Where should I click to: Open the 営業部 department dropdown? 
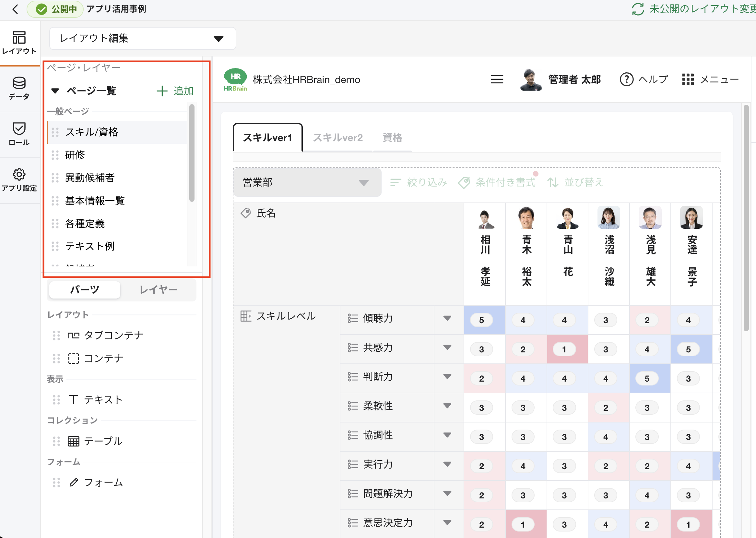point(307,183)
